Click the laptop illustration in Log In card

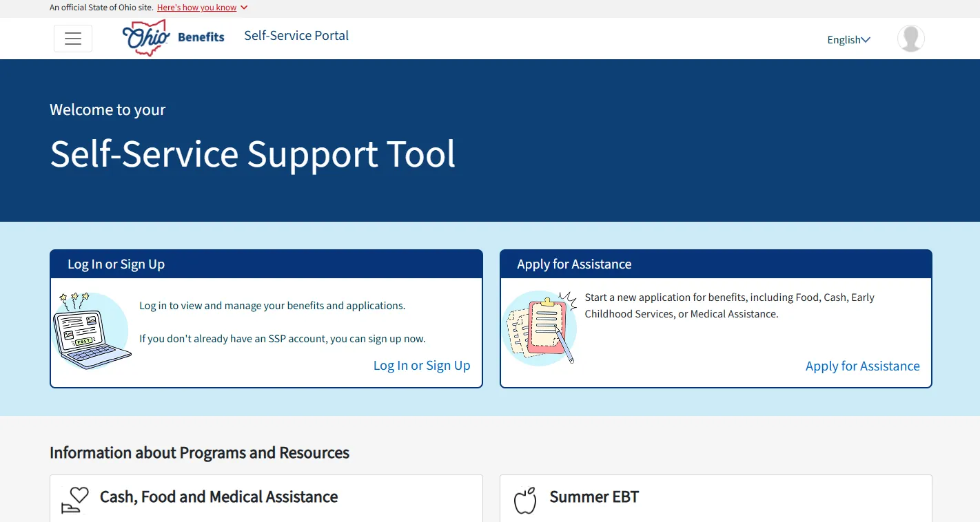(92, 331)
